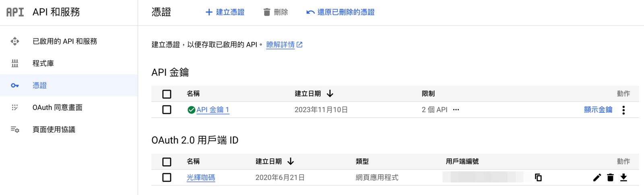Toggle select-all checkbox in OAuth table
This screenshot has width=644, height=195.
167,162
